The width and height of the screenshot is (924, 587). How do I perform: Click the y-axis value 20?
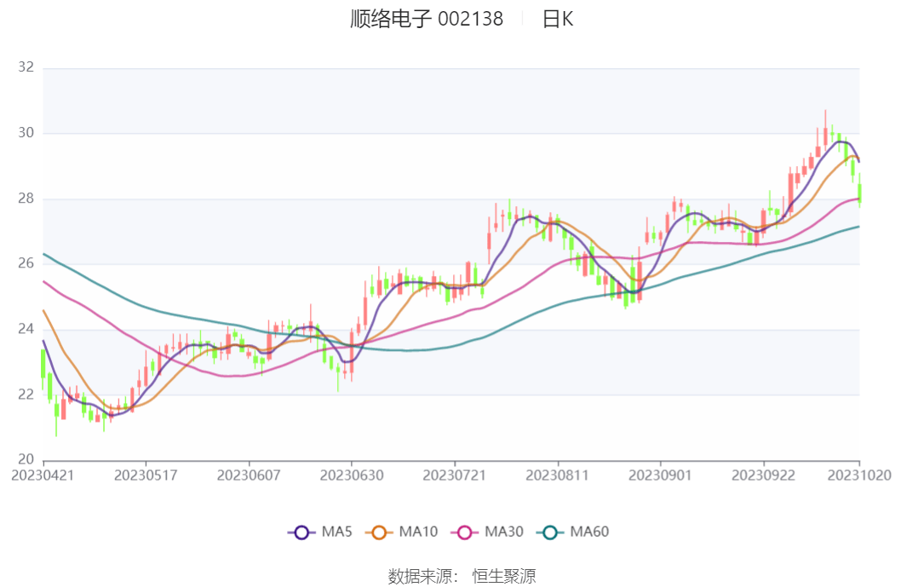point(26,459)
